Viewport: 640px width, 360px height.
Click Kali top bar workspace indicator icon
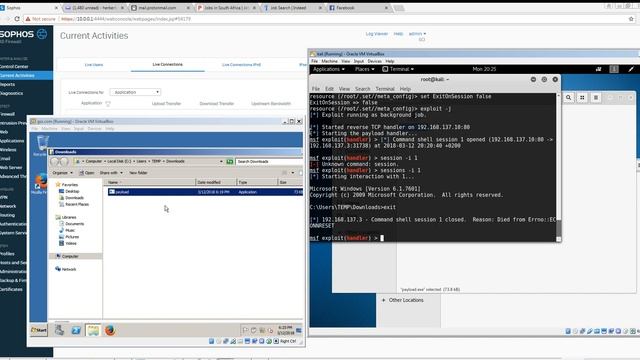coord(614,69)
